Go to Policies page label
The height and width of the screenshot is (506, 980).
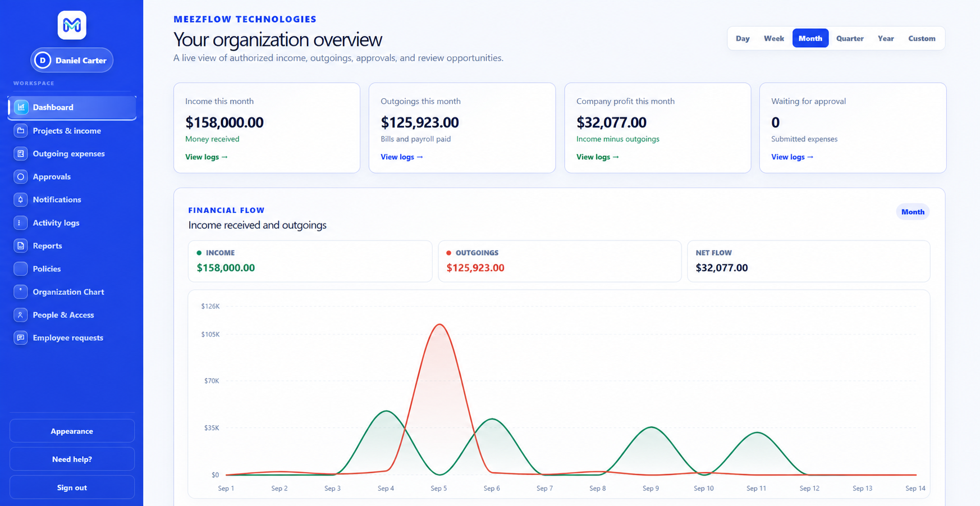pyautogui.click(x=47, y=268)
